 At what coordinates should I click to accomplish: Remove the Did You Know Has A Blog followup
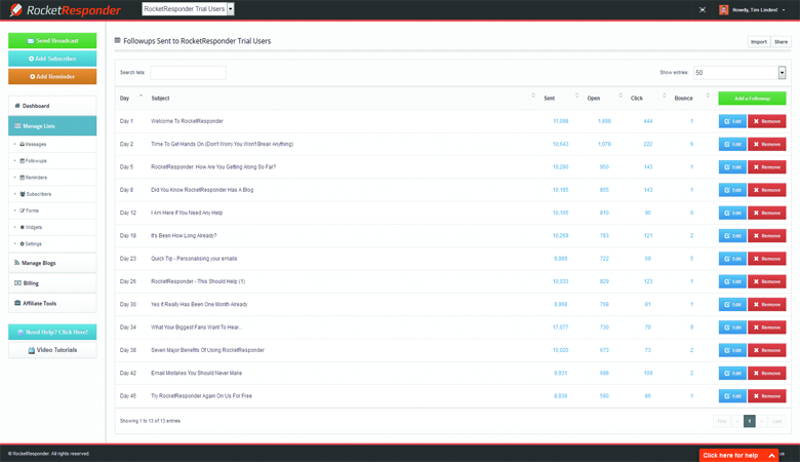(767, 190)
